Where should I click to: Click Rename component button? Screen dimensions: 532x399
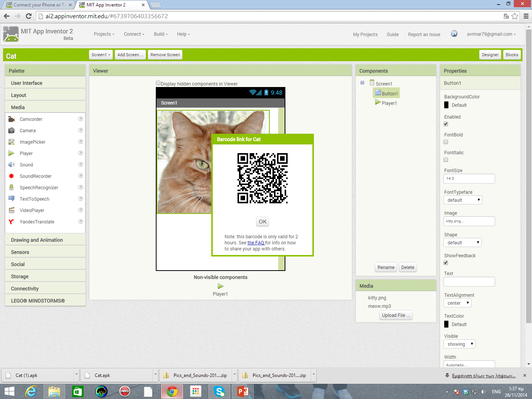(x=386, y=268)
